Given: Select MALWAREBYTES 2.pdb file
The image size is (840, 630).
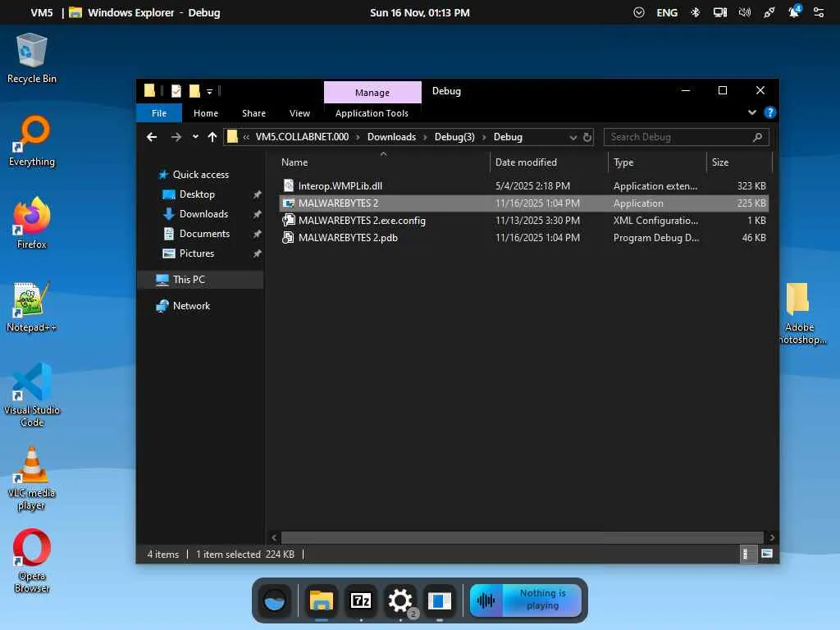Looking at the screenshot, I should [524, 237].
